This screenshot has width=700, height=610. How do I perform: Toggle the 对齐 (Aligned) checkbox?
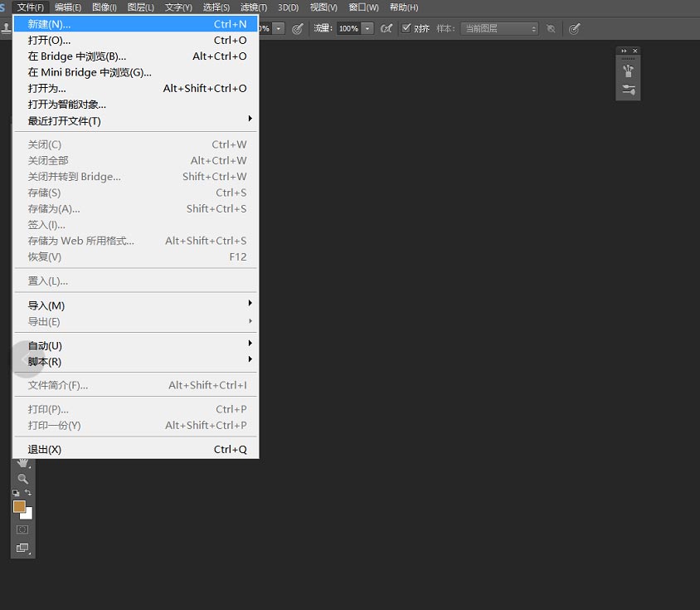(x=406, y=28)
